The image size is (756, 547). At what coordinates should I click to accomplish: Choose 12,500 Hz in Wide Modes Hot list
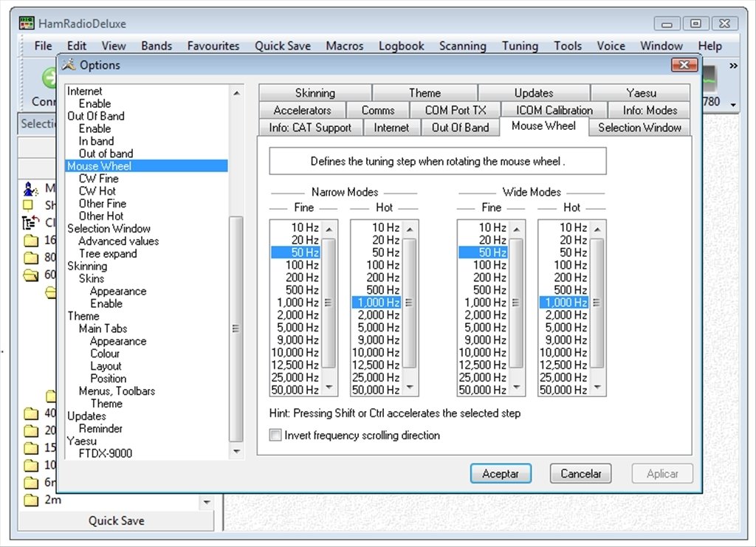coord(564,365)
